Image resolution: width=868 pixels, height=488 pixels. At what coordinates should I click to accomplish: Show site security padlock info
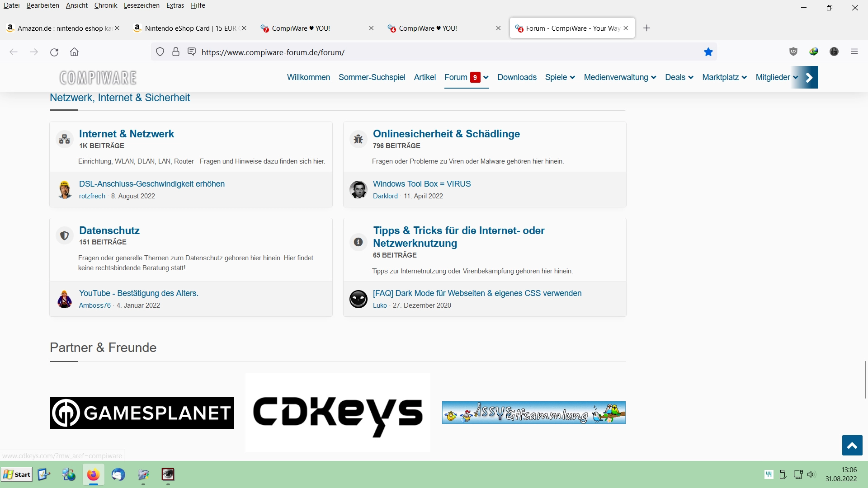click(176, 52)
